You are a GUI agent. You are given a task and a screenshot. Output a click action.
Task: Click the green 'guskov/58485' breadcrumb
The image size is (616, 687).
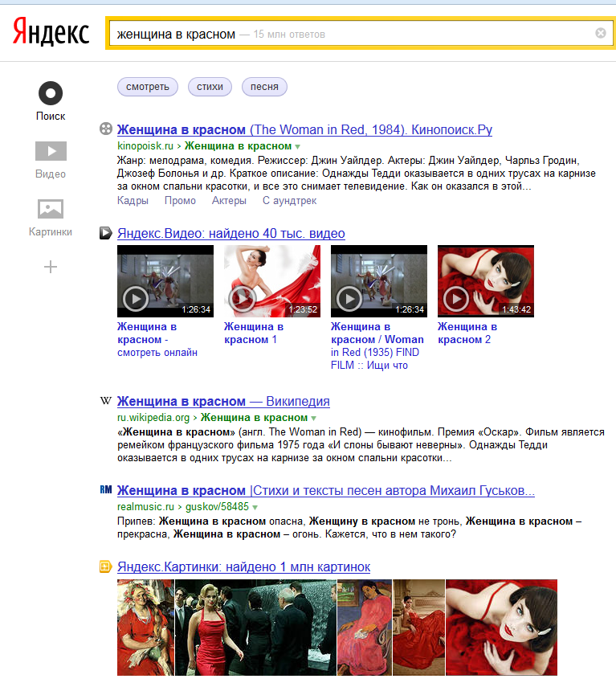click(x=217, y=506)
